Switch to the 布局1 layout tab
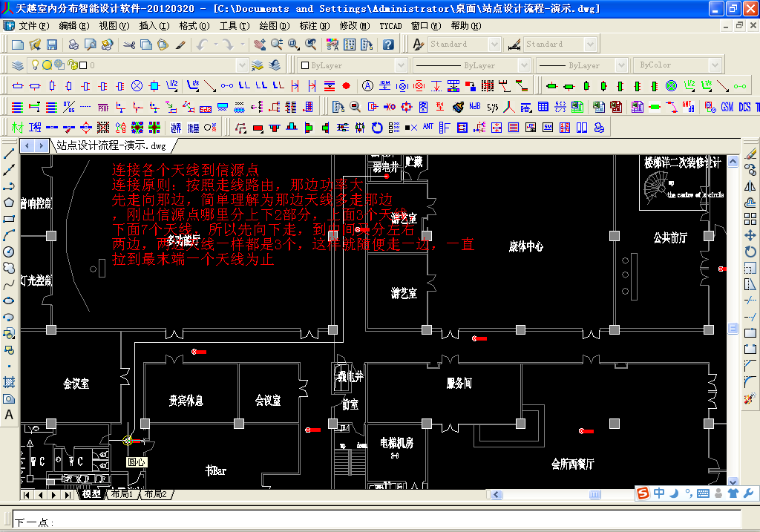Viewport: 760px width, 532px height. (x=121, y=494)
